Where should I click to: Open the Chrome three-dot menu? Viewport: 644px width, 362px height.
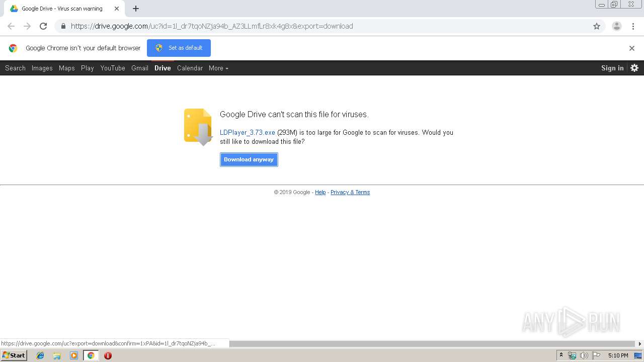pos(633,26)
